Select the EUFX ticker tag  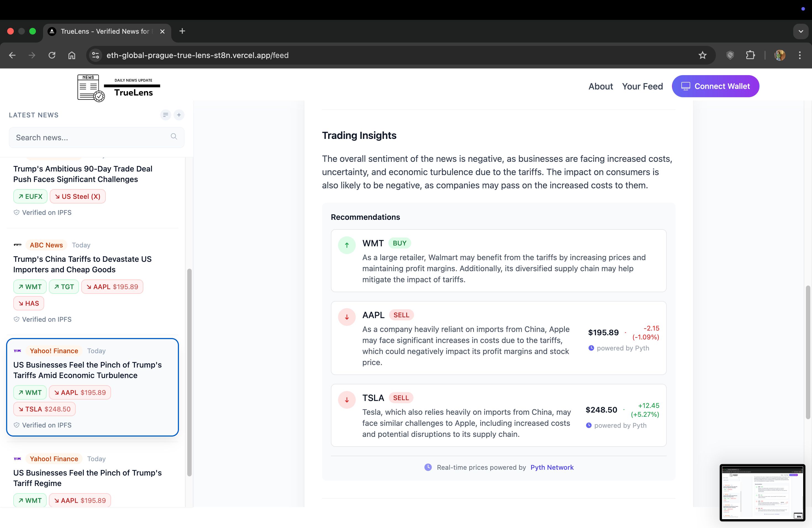click(30, 196)
